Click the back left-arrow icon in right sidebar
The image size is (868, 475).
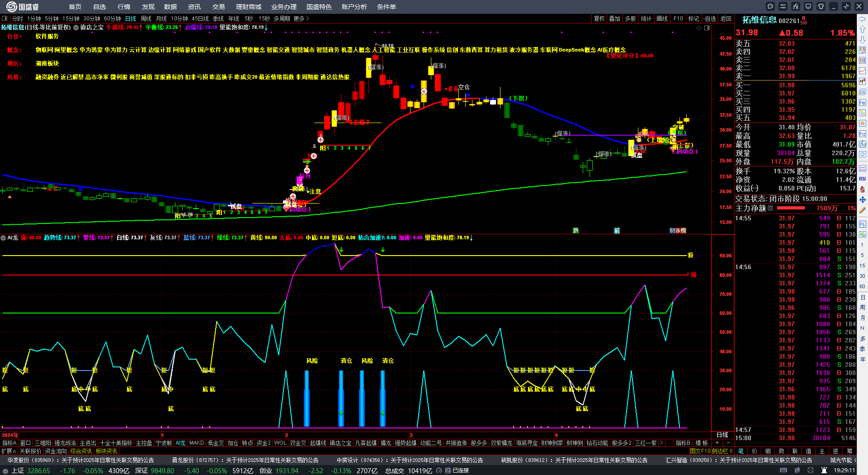pyautogui.click(x=863, y=19)
